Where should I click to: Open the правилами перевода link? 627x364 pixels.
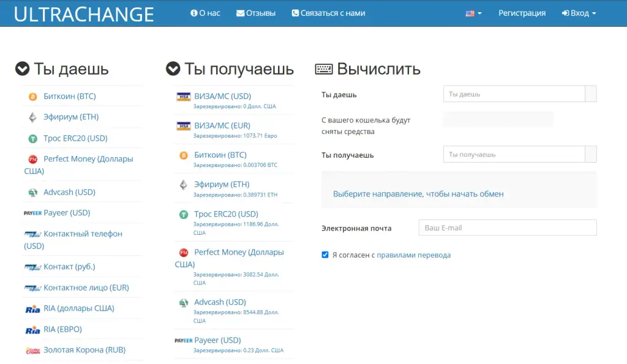[x=413, y=255]
